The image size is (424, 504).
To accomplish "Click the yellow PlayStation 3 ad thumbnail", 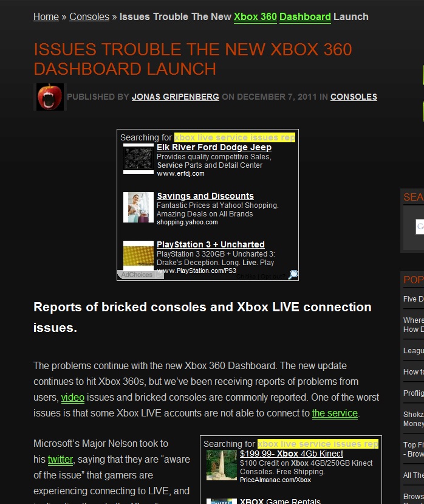I will 138,255.
